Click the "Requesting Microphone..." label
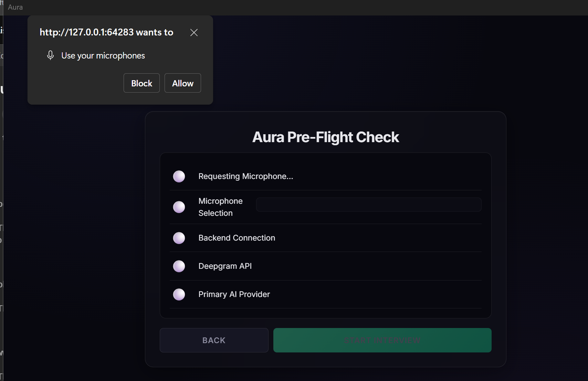 [246, 177]
